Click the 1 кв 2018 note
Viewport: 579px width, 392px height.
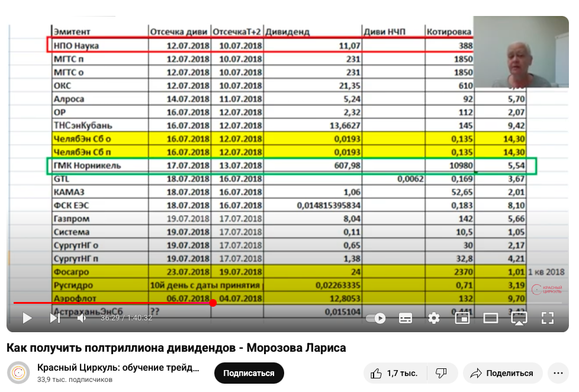[x=546, y=272]
